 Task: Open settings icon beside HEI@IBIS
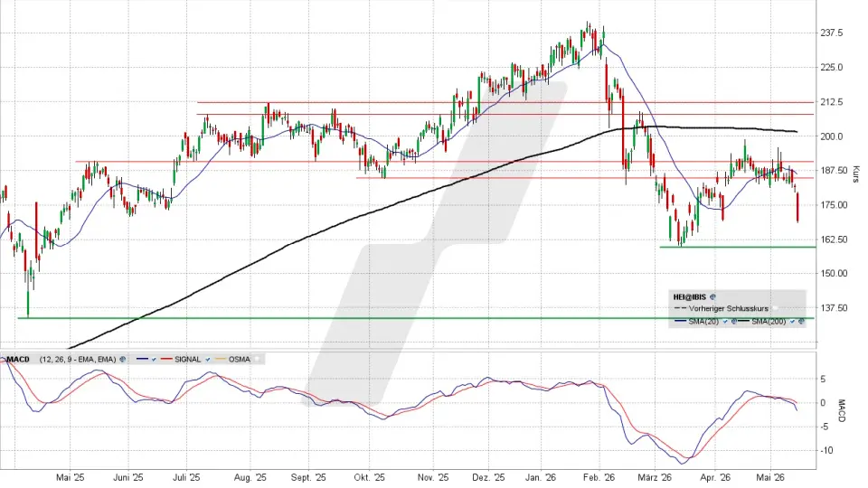713,297
